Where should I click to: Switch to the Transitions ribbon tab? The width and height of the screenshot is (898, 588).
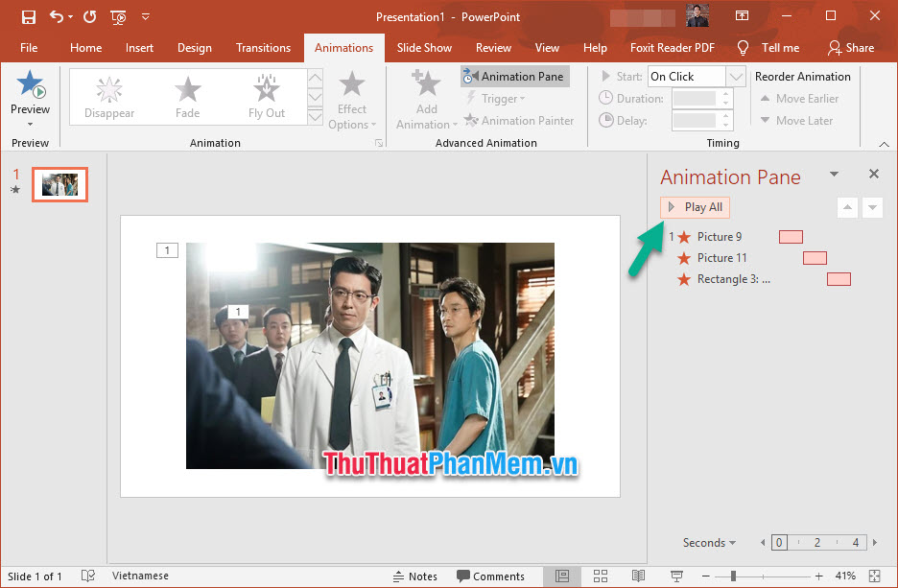click(x=263, y=47)
